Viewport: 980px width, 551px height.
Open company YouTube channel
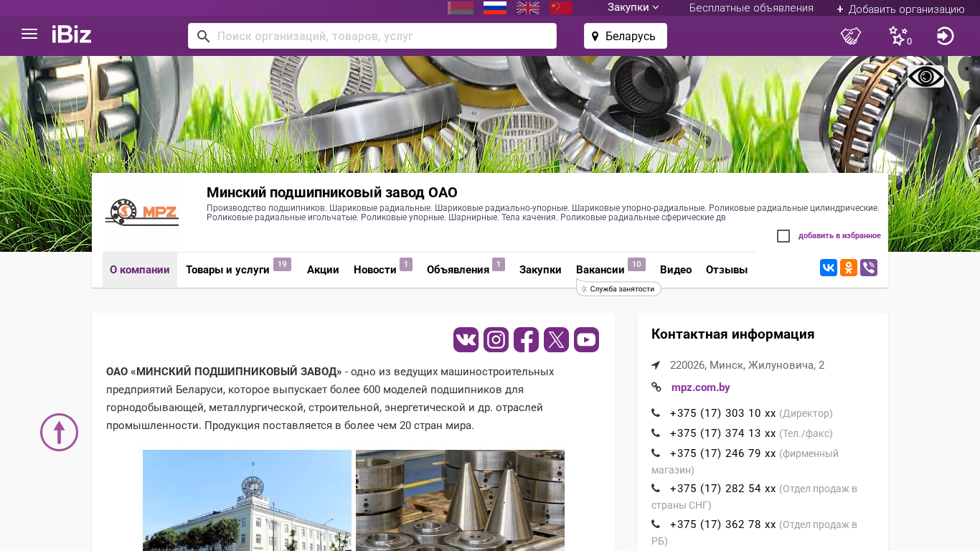point(586,339)
